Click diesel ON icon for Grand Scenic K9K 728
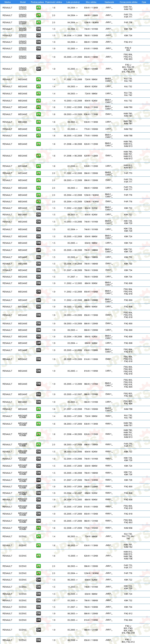The width and height of the screenshot is (150, 644). tap(38, 29)
